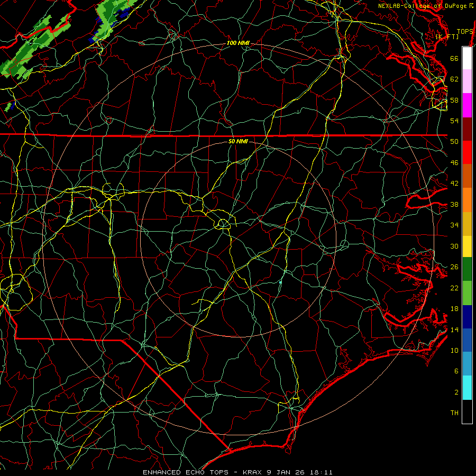Click the legend value '54'
476x476 pixels.
click(454, 121)
